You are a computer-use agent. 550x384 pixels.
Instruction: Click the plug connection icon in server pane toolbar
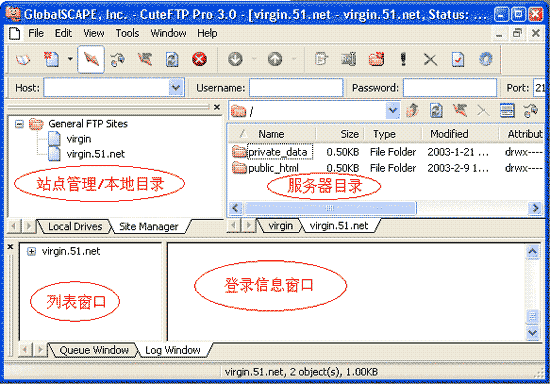tap(531, 111)
